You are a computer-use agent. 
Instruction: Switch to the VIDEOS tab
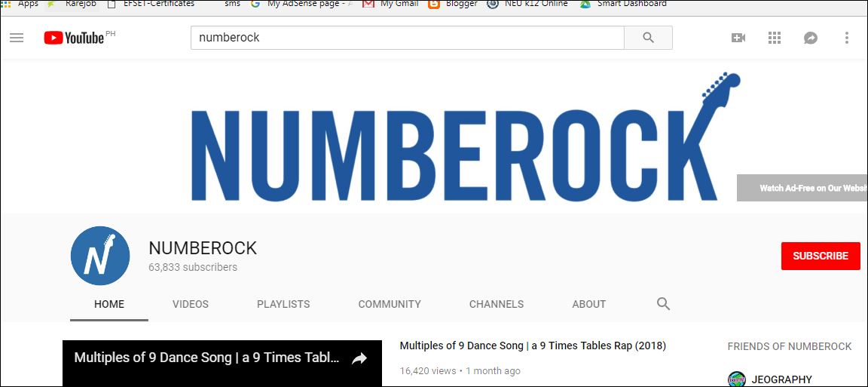tap(191, 304)
